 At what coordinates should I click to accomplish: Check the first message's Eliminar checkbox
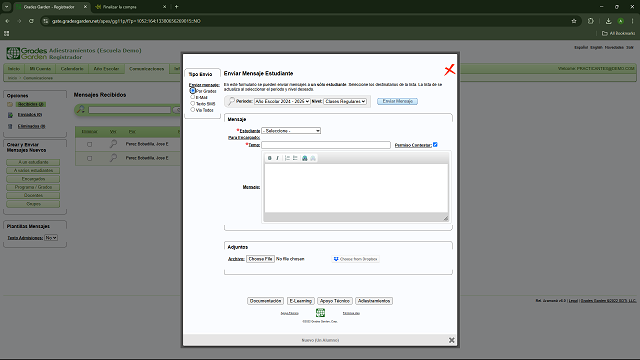click(89, 144)
